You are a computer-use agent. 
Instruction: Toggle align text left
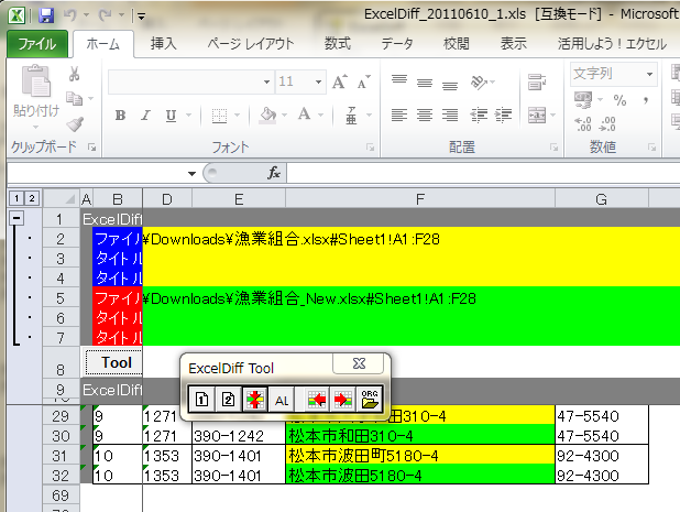tap(399, 115)
